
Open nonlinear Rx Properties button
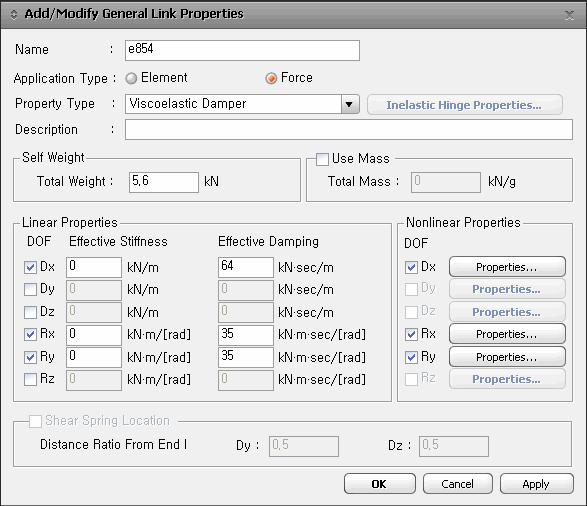507,334
